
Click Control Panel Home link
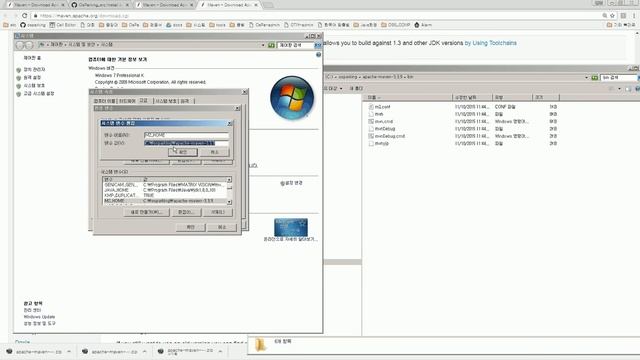32,58
